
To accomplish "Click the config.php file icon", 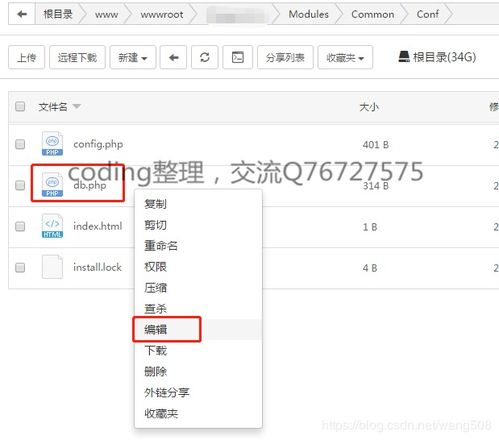I will tap(52, 144).
